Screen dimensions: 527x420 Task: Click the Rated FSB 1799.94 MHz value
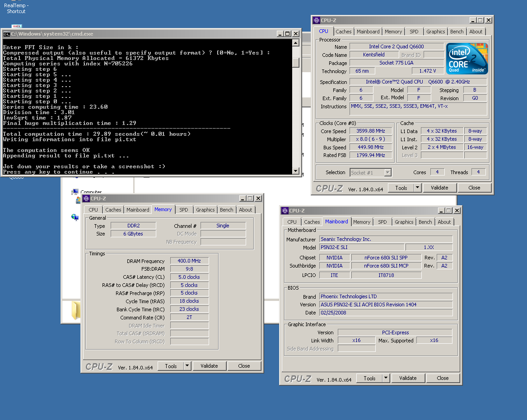click(371, 155)
